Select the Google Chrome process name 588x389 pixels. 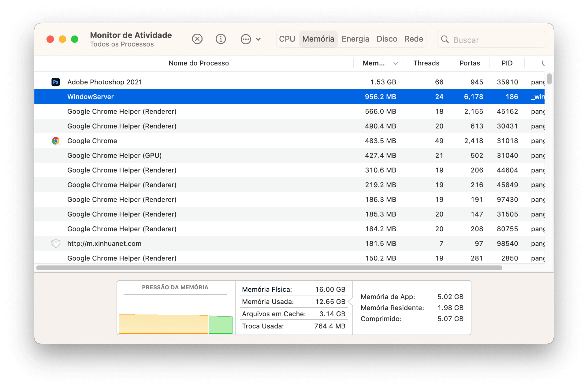coord(92,141)
